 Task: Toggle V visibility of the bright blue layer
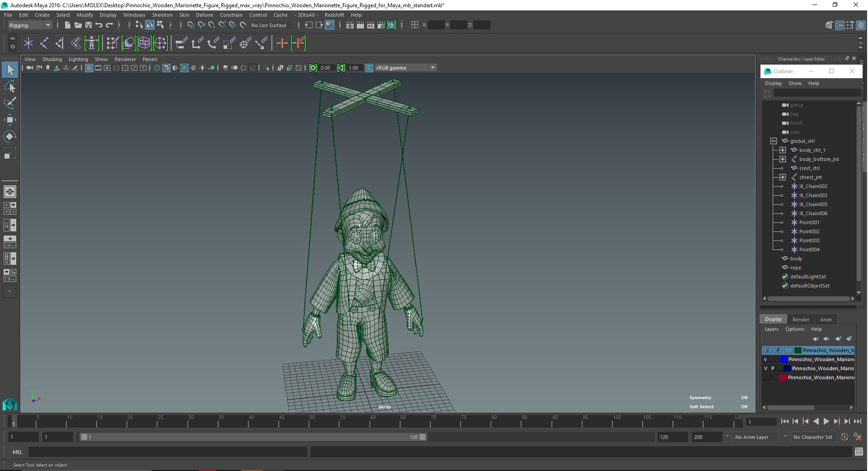(765, 359)
